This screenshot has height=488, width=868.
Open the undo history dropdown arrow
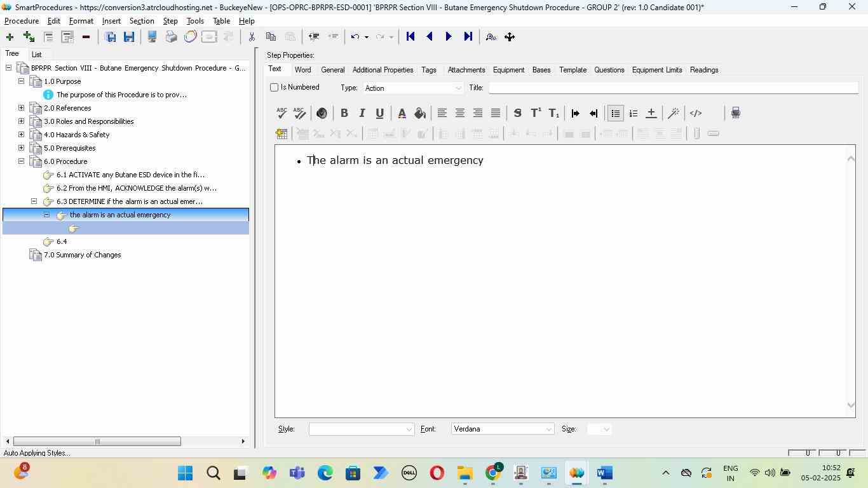click(367, 37)
